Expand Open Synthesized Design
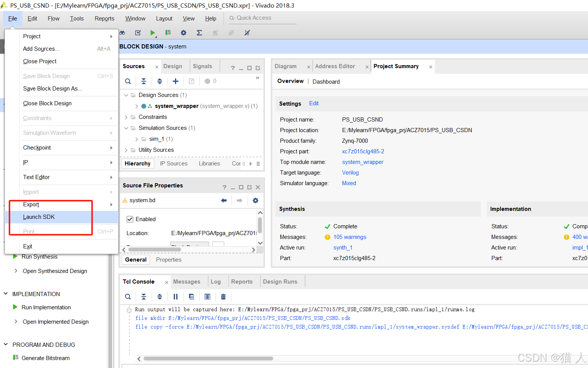 click(16, 271)
